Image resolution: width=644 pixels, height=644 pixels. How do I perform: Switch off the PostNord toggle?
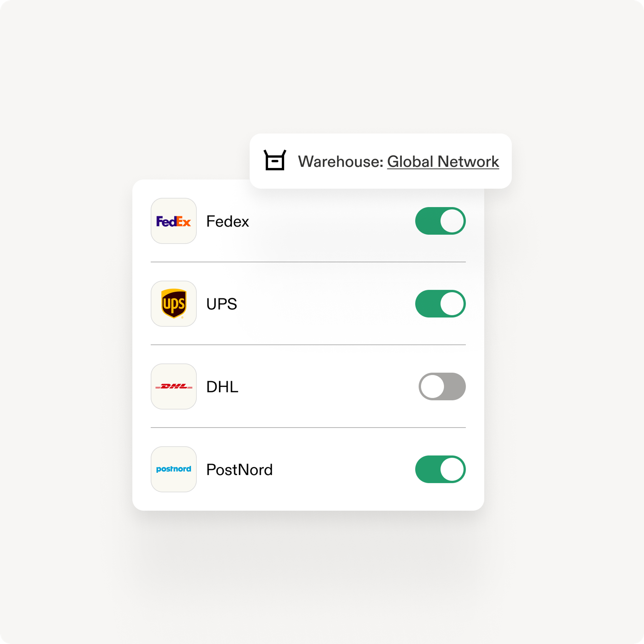440,469
